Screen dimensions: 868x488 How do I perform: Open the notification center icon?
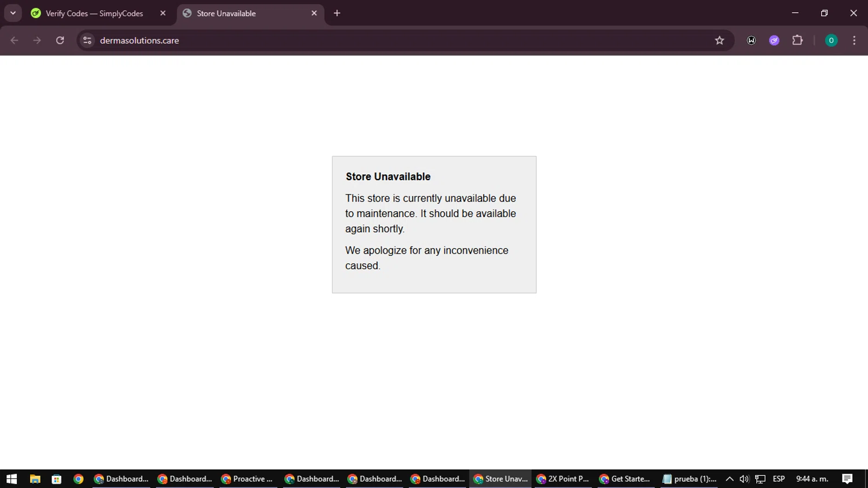point(847,479)
